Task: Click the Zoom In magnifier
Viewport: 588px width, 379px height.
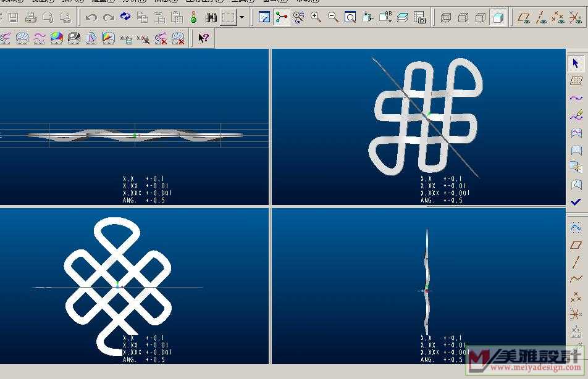Action: [x=316, y=17]
